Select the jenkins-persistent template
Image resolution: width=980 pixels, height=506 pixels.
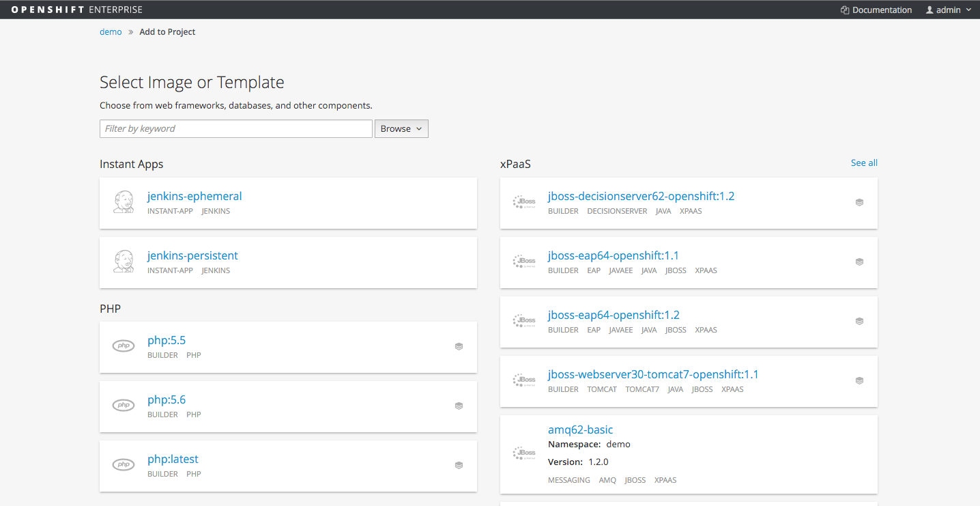click(x=192, y=255)
